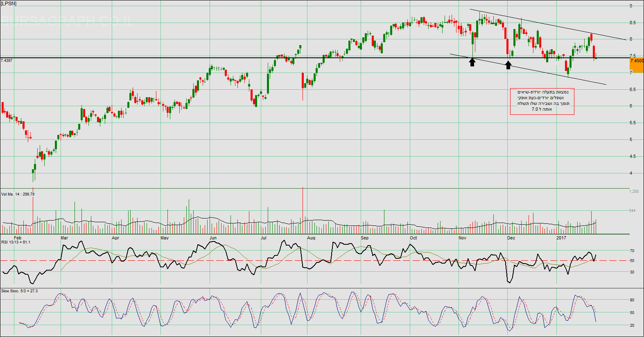Click the 50 level on the RSI scale
This screenshot has width=644, height=337.
pos(632,261)
